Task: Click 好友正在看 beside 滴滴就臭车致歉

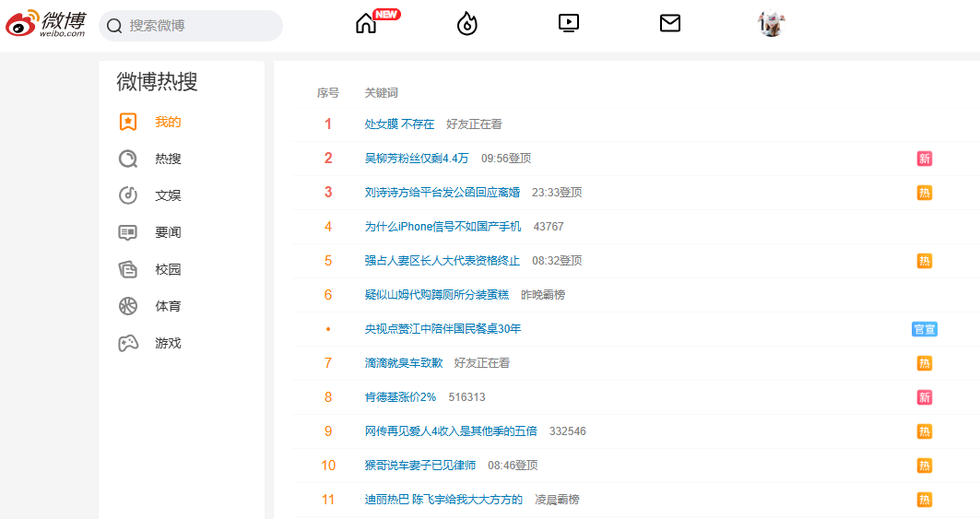Action: click(482, 363)
